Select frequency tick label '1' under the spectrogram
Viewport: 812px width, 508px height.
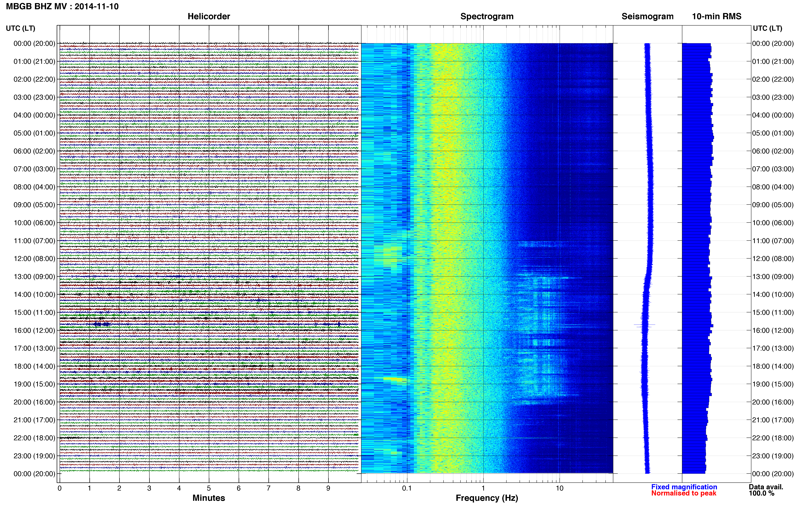(483, 488)
